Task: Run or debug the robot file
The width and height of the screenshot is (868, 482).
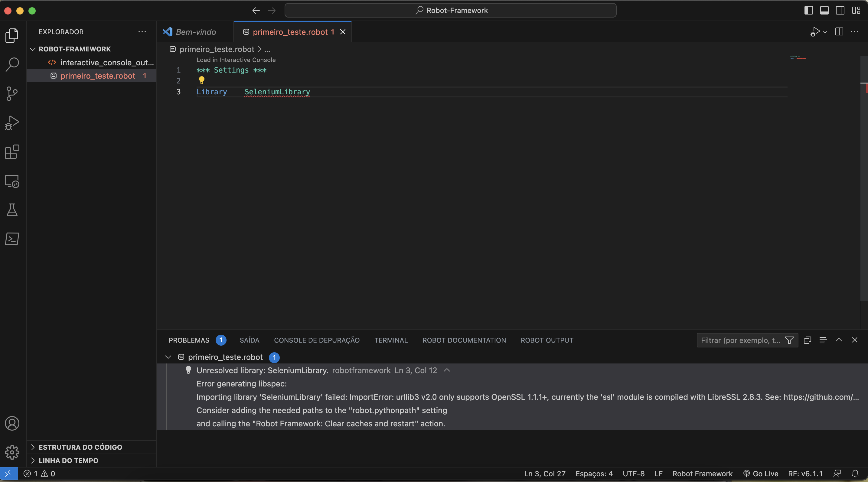Action: [815, 32]
